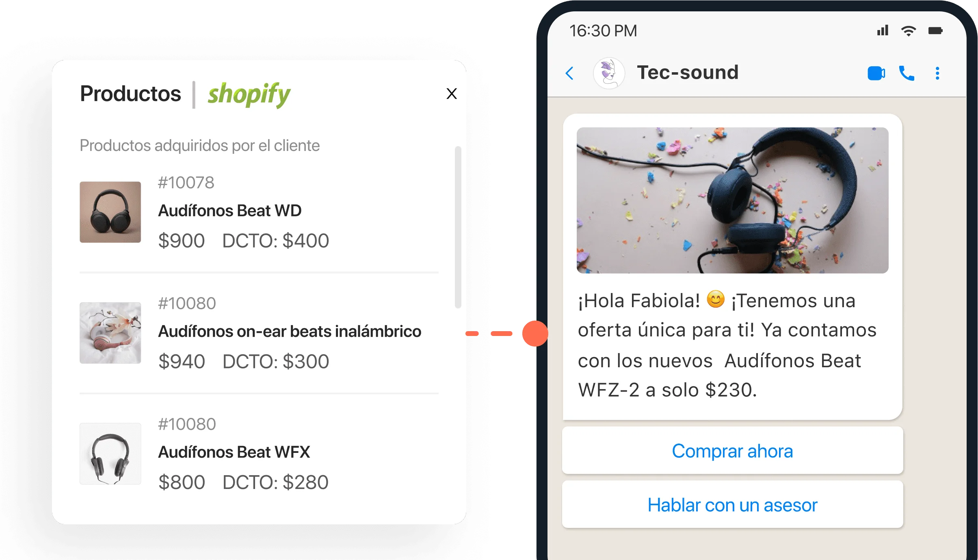978x560 pixels.
Task: Select Audífonos on-ear beats inalámbrico item
Action: click(259, 333)
